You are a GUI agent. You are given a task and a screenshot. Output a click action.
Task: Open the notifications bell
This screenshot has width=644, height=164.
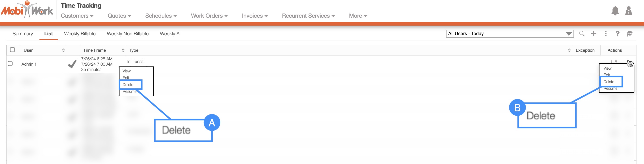tap(615, 11)
